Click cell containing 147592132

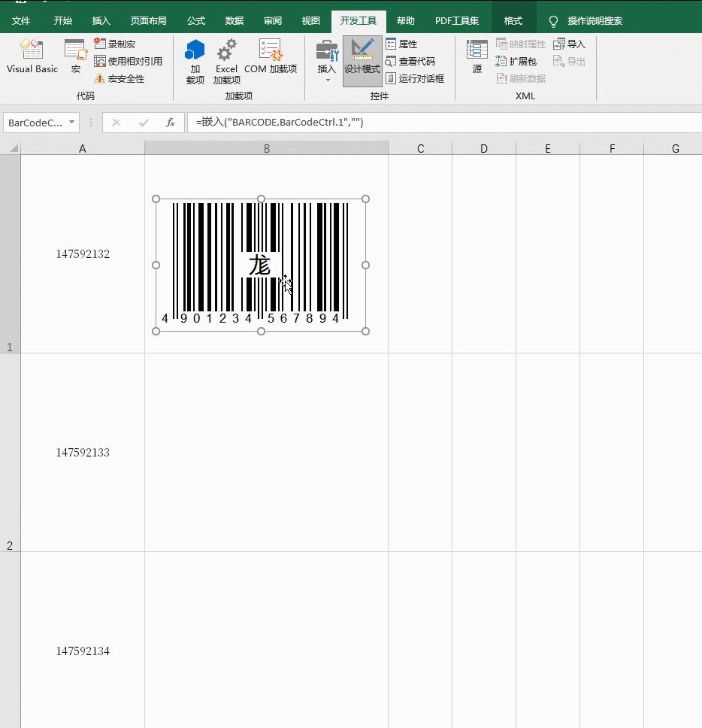83,253
